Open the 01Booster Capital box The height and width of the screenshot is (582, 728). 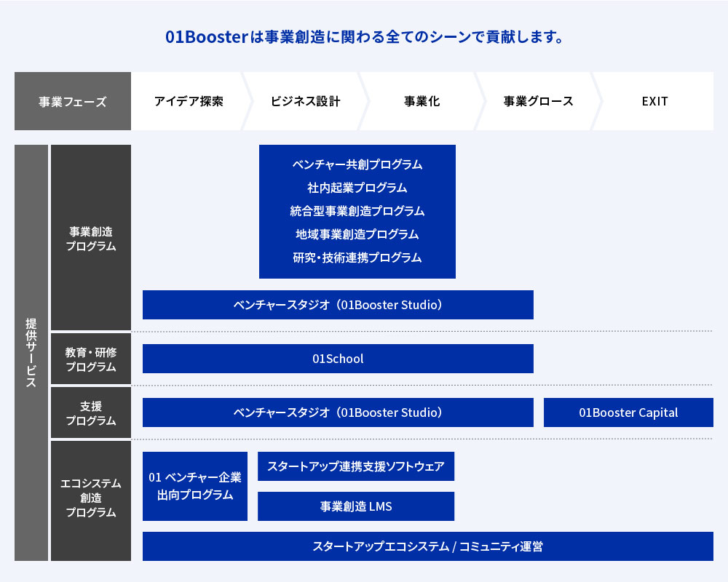pos(629,412)
